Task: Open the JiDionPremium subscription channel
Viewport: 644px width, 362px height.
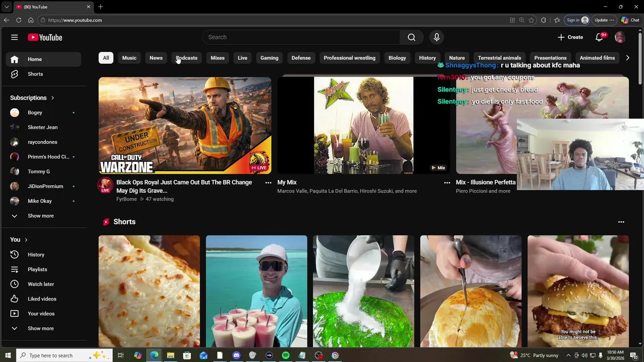Action: click(x=43, y=187)
